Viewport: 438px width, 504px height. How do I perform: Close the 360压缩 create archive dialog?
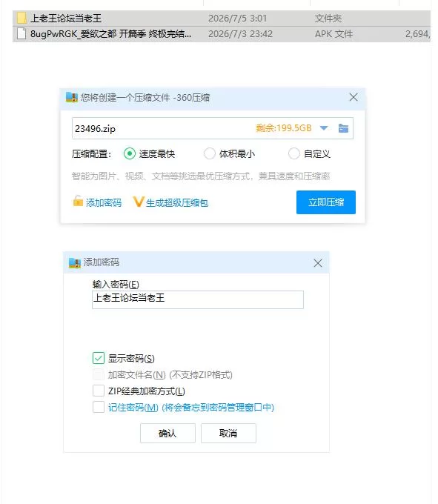(x=354, y=97)
